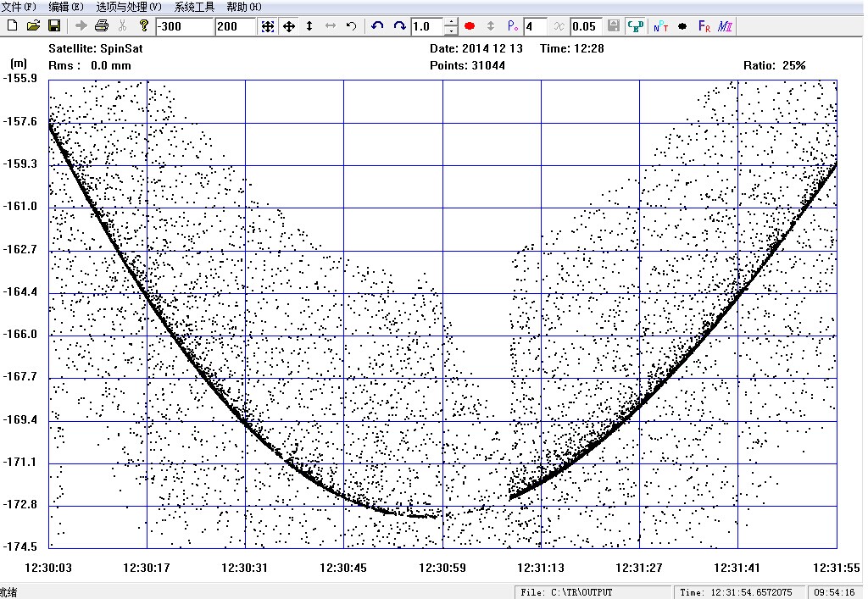868x599 pixels.
Task: Click the x-axis label 12:31:27
Action: [639, 568]
